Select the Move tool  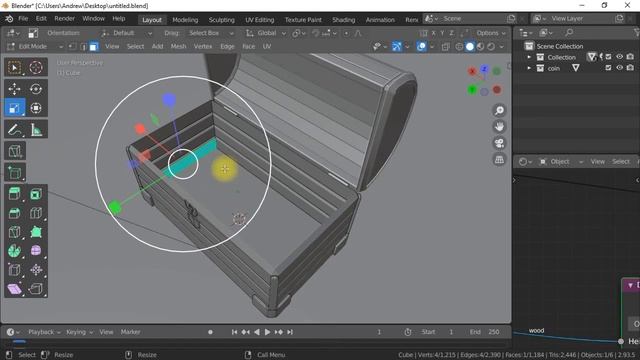[15, 89]
